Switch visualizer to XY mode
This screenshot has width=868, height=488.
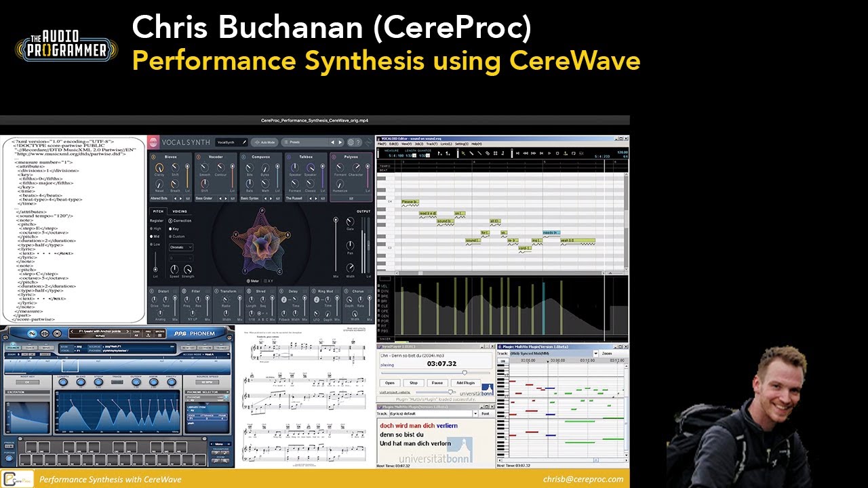[x=269, y=281]
